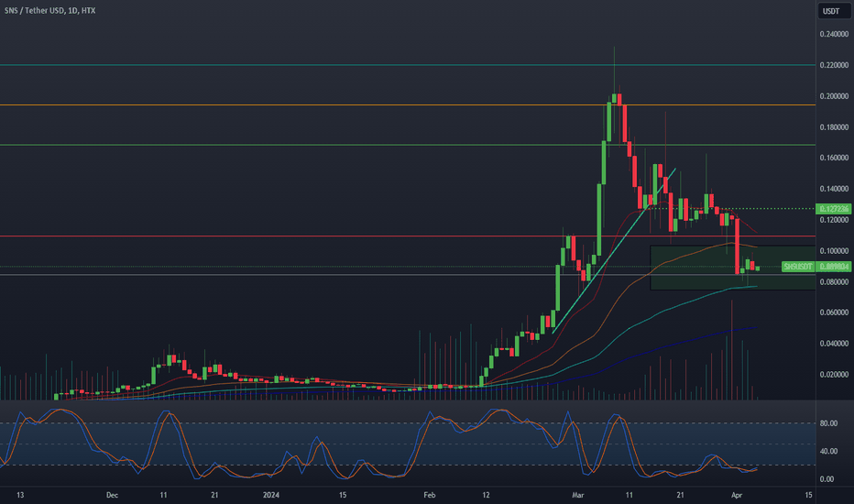Click the 0.089804 current price label
This screenshot has width=854, height=504.
coord(834,267)
